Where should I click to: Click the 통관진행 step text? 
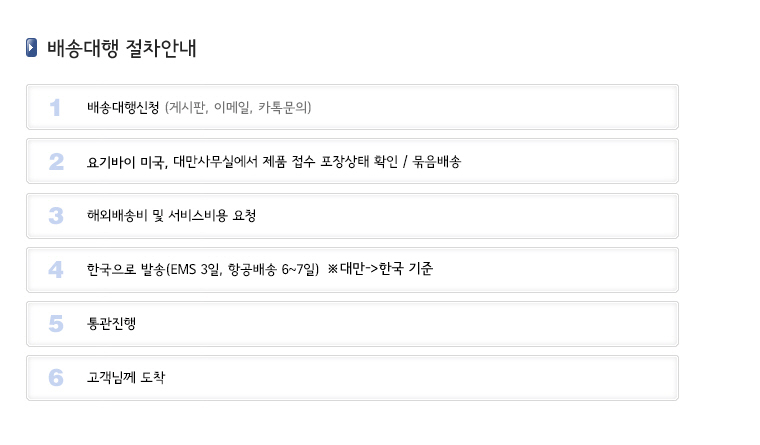point(111,323)
